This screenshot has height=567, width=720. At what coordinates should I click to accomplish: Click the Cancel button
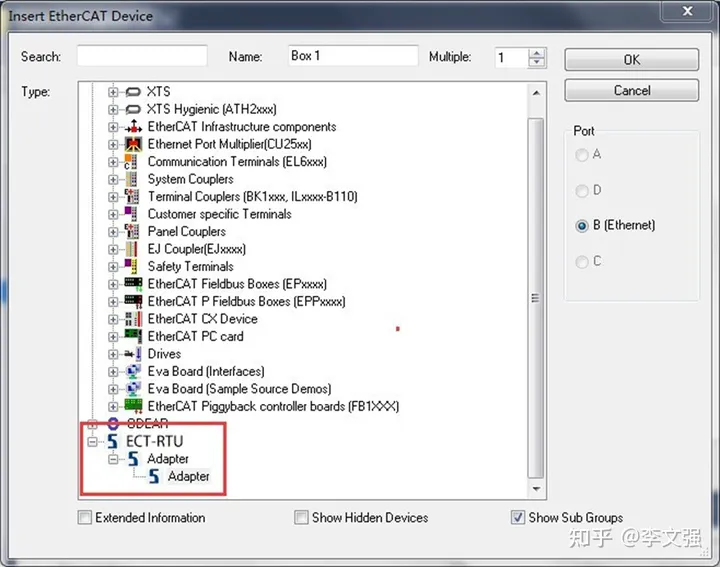click(x=632, y=90)
